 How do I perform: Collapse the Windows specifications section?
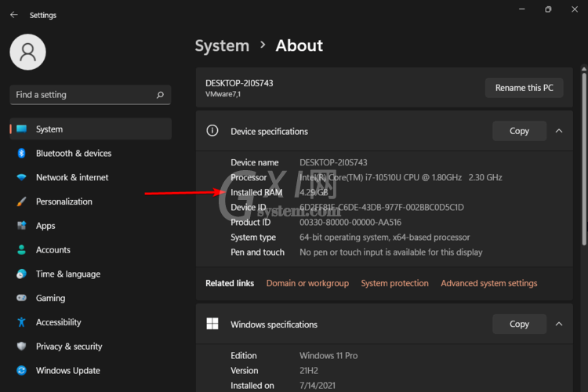point(559,324)
